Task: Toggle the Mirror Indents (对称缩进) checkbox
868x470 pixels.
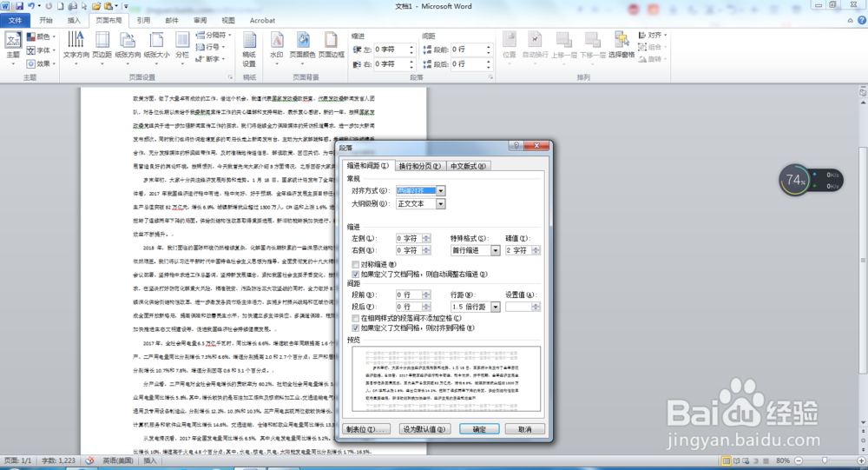Action: [355, 264]
